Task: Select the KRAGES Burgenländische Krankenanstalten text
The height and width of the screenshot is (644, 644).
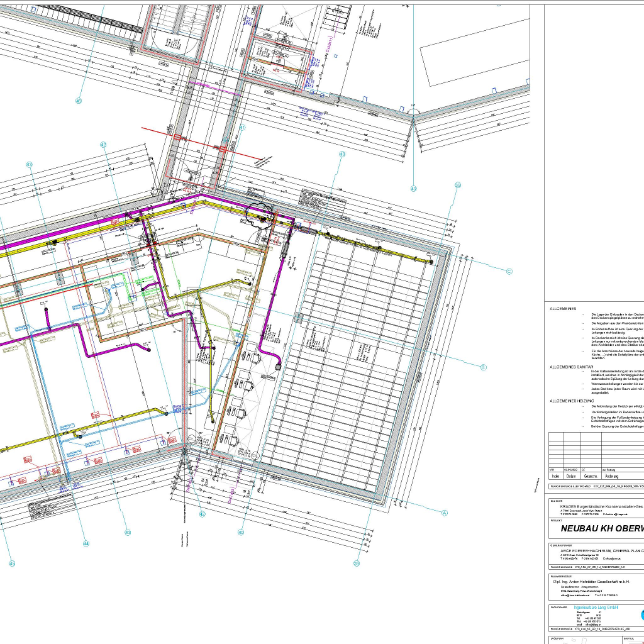Action: 602,506
